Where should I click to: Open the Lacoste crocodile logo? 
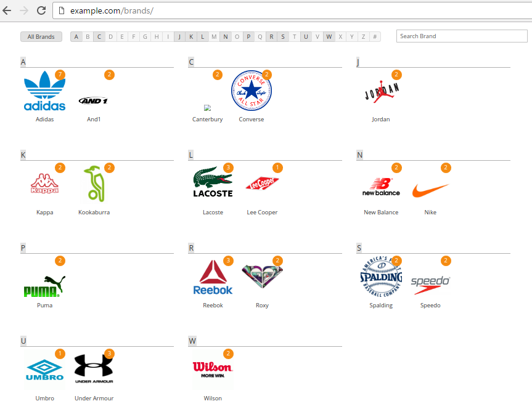click(213, 182)
